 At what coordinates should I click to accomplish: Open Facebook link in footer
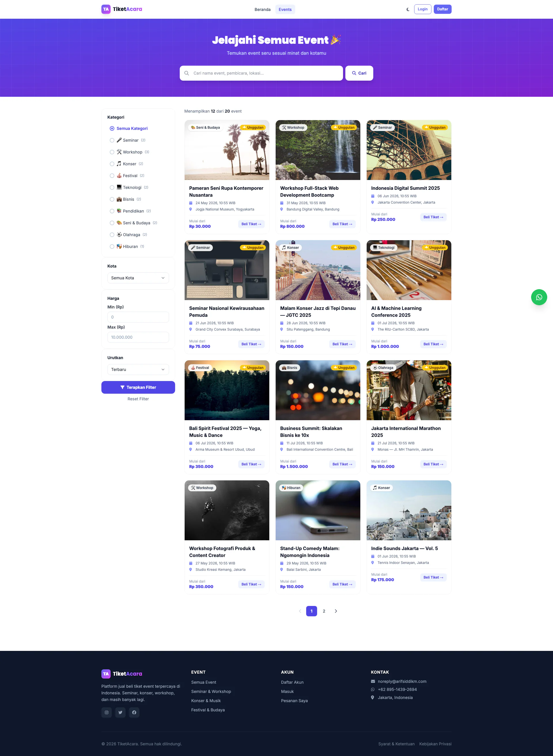tap(134, 712)
